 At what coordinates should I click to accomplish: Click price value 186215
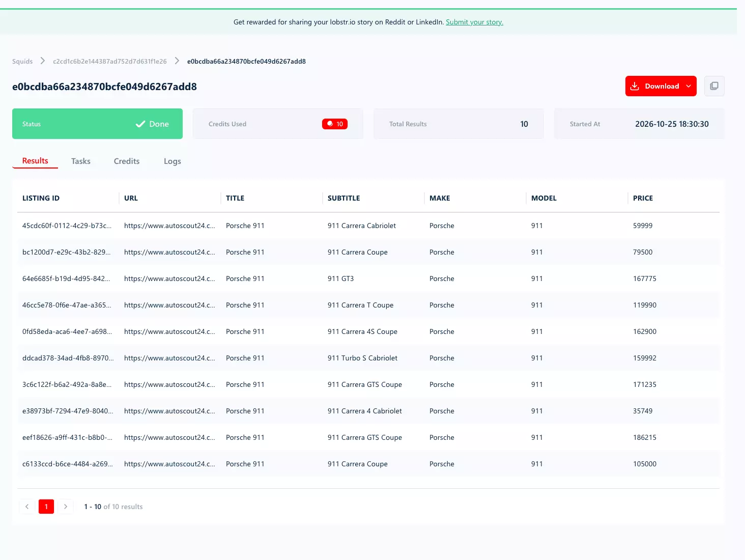(x=645, y=437)
